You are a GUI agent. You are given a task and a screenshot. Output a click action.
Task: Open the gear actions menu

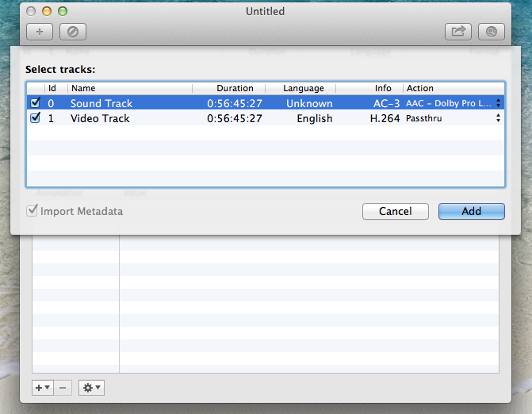(x=92, y=388)
